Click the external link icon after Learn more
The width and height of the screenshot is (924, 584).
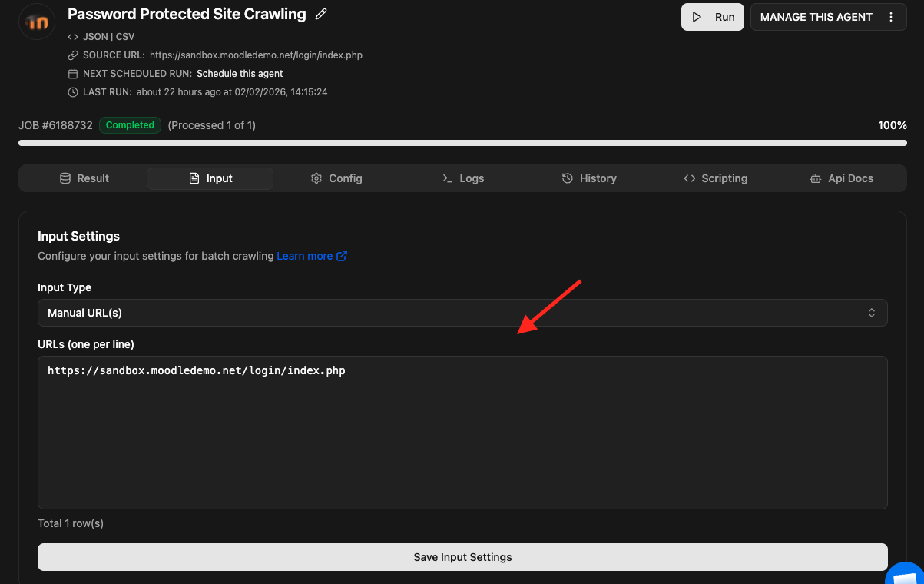click(x=342, y=256)
